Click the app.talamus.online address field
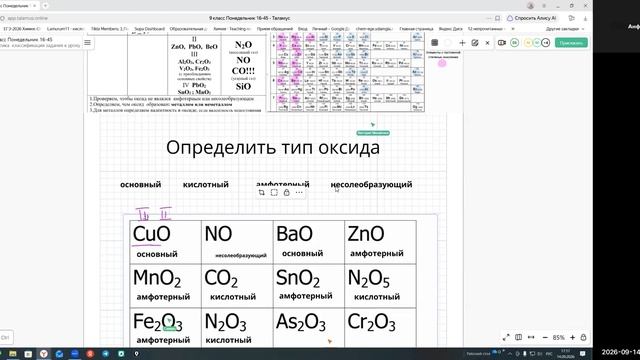The height and width of the screenshot is (360, 640). pyautogui.click(x=27, y=18)
